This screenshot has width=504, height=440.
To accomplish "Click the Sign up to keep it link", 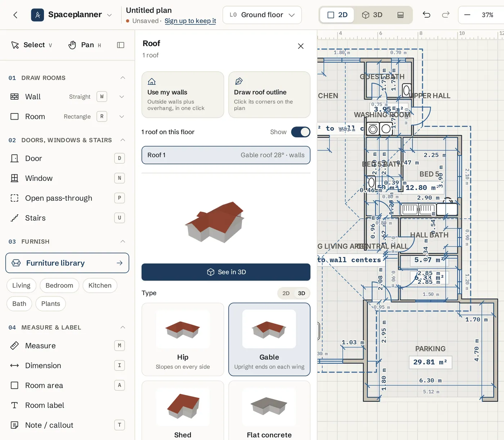I will tap(190, 21).
